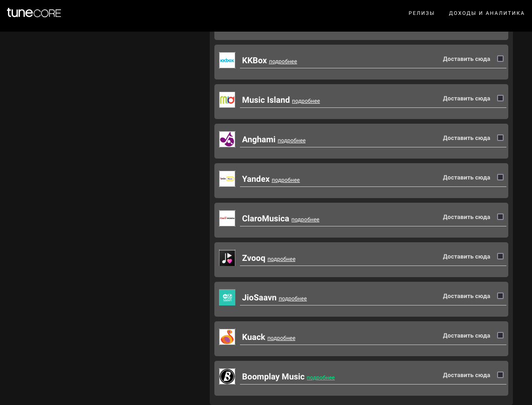Open Music Island подробнее link
The image size is (532, 405).
(306, 101)
